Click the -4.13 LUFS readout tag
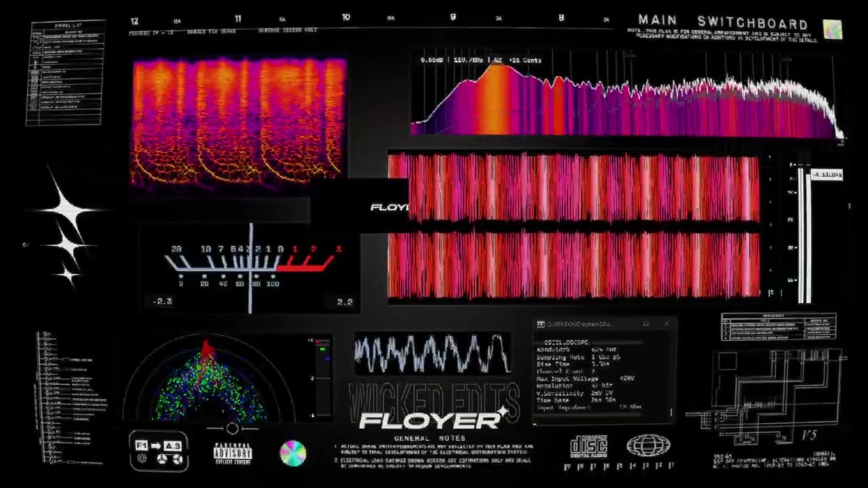Image resolution: width=868 pixels, height=488 pixels. pos(827,175)
